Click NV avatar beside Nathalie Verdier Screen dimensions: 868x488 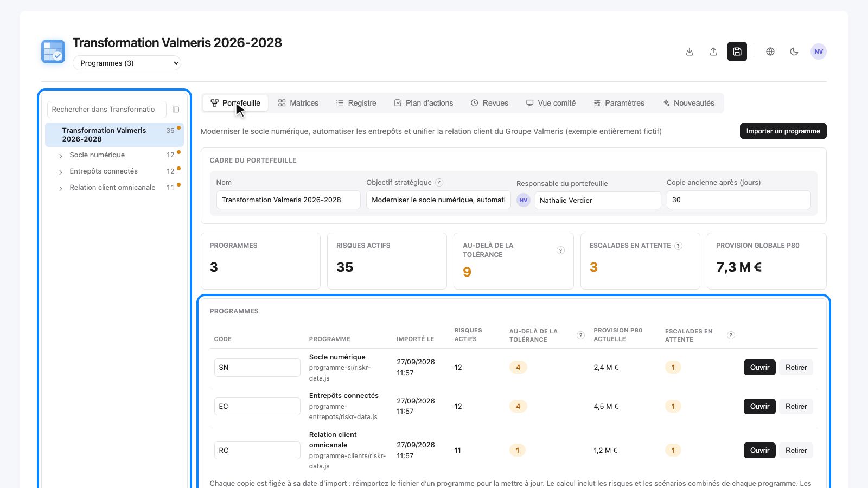(x=524, y=200)
